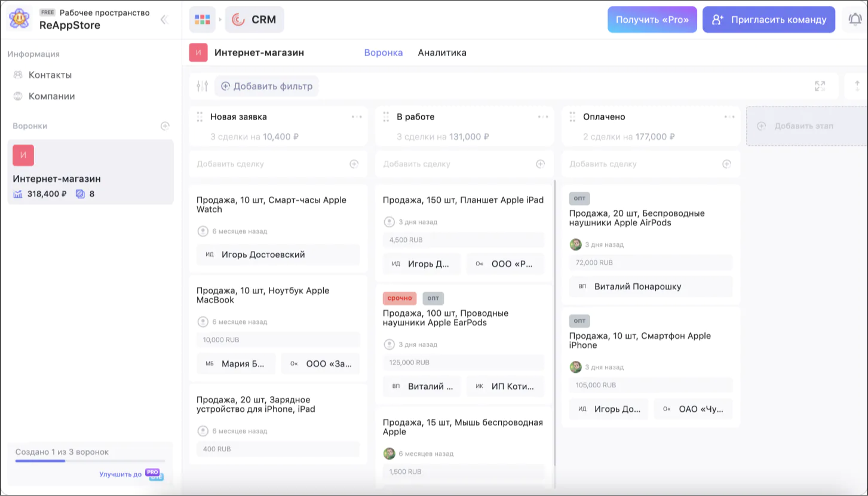Click contact chip Виталий … on EarPods deal
Viewport: 868px width, 496px height.
[422, 386]
